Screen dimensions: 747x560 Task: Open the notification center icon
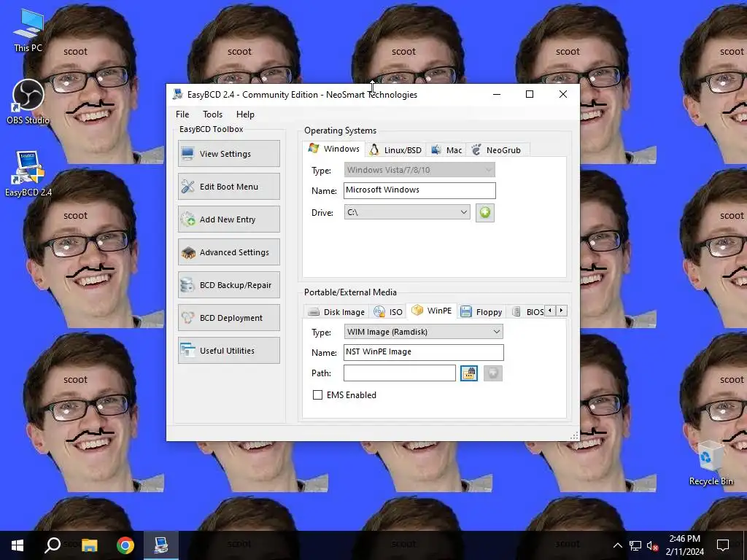tap(723, 545)
